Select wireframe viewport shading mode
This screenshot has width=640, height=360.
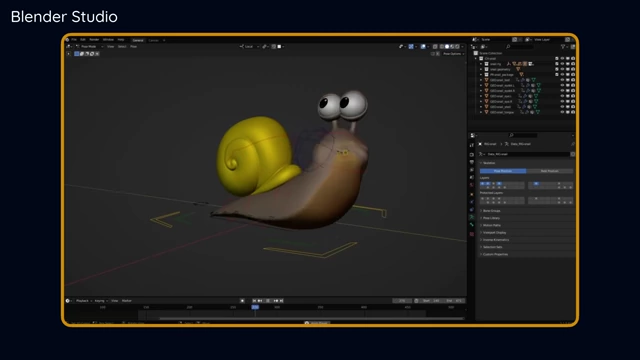441,47
